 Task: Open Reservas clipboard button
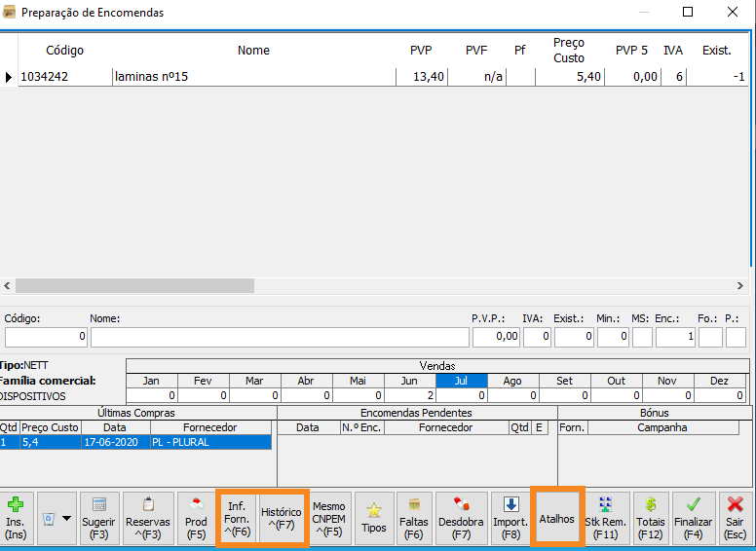pos(148,518)
